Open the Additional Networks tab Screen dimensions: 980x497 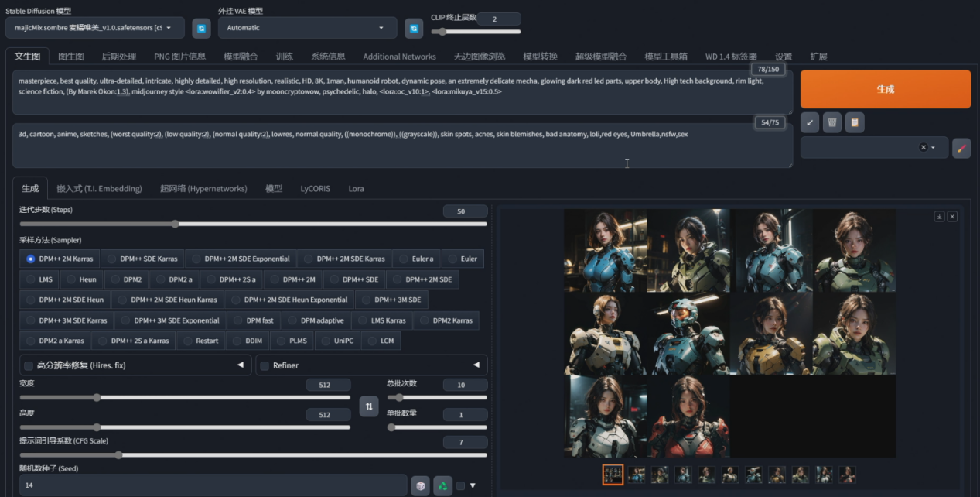click(x=399, y=57)
